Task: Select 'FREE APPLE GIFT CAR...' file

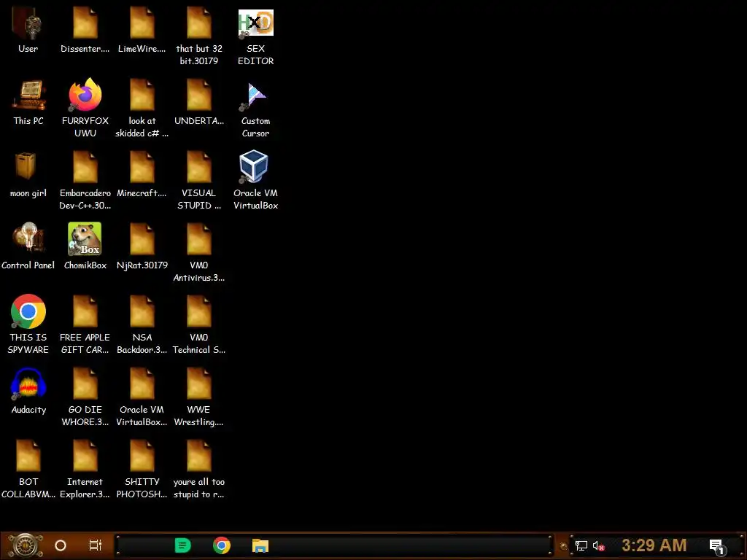Action: (85, 324)
